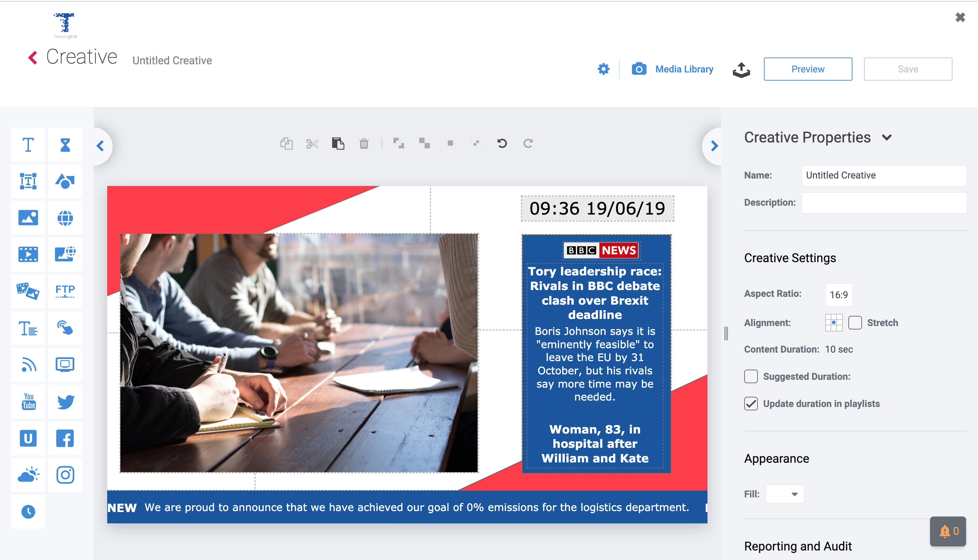Click the Description input field

884,203
